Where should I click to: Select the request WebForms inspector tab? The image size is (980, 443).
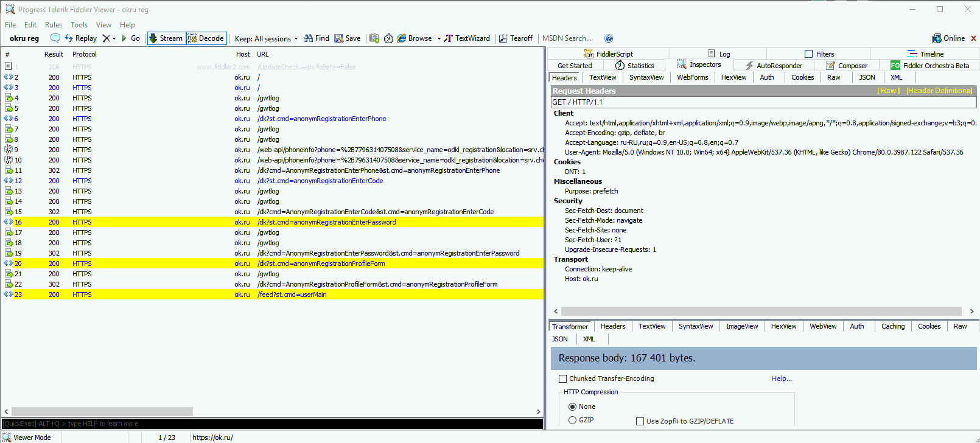pyautogui.click(x=693, y=77)
